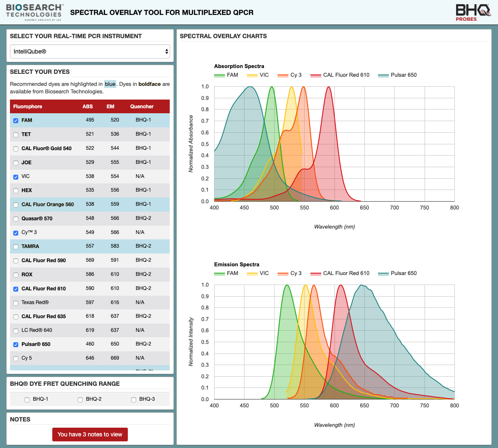
Task: Click the 'BHQ® Dye FRET Quenching Range' heading
Action: (65, 384)
